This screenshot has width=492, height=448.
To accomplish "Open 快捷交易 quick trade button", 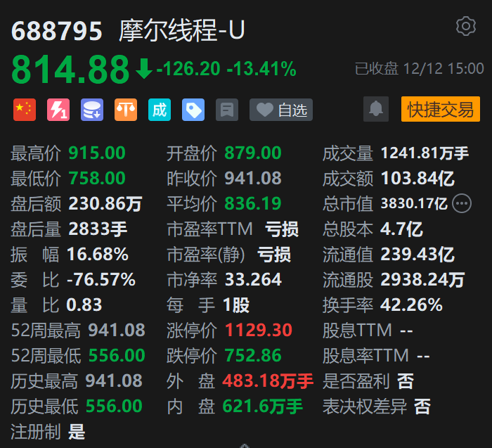I will point(440,109).
